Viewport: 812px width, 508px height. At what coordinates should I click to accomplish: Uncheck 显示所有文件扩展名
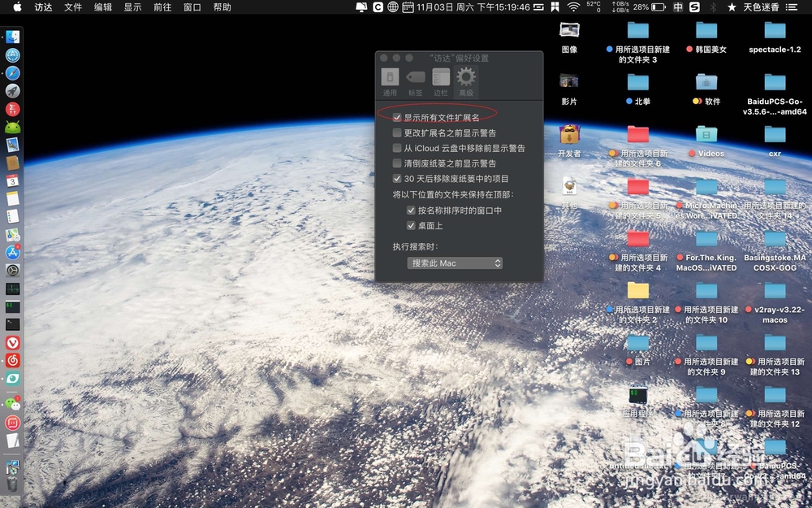(397, 116)
